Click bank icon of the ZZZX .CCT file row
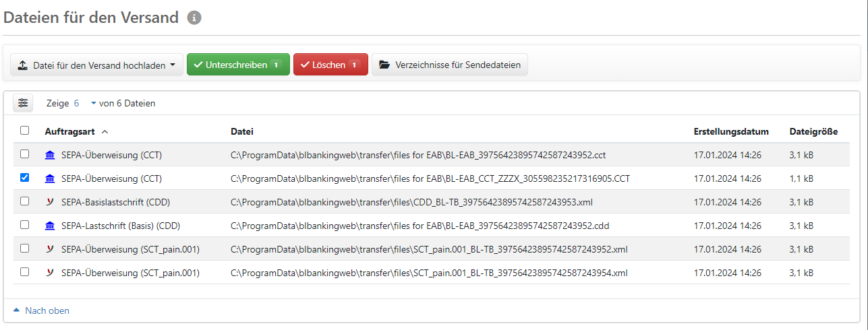 click(50, 178)
